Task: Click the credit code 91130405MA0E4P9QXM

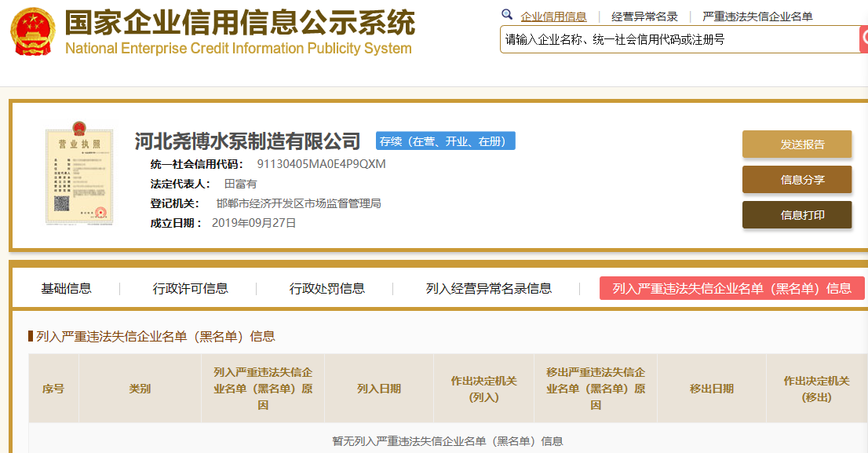Action: tap(321, 164)
